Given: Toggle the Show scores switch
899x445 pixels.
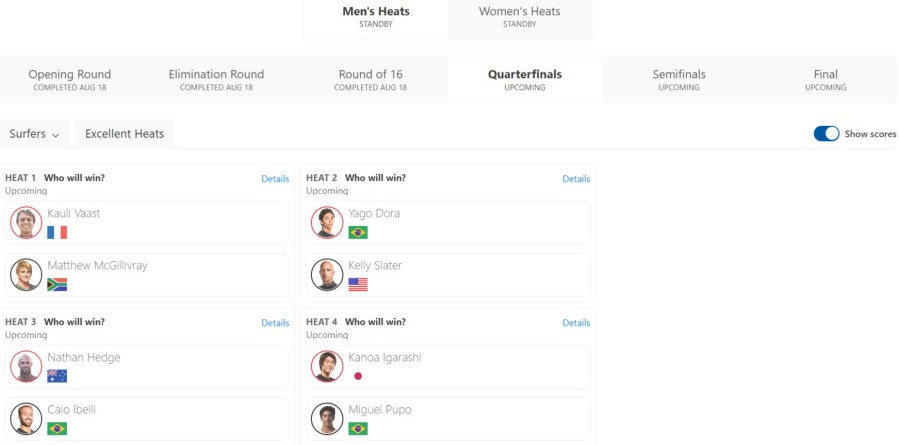Looking at the screenshot, I should 826,134.
